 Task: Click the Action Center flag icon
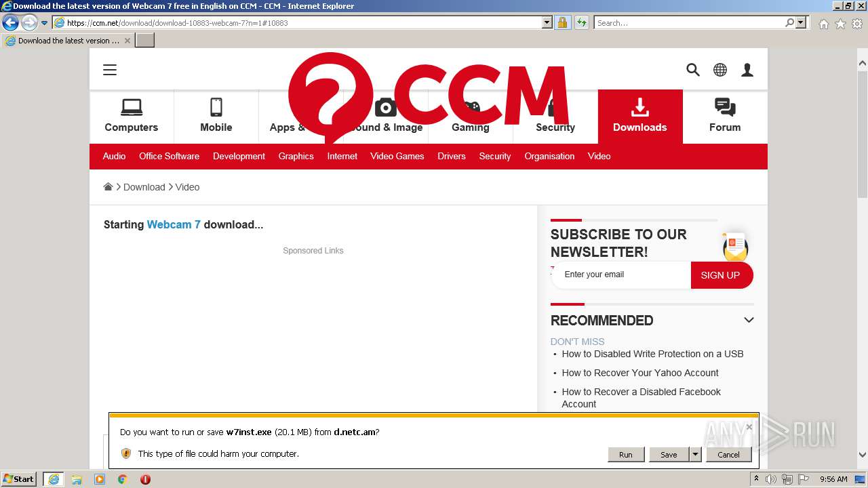804,479
